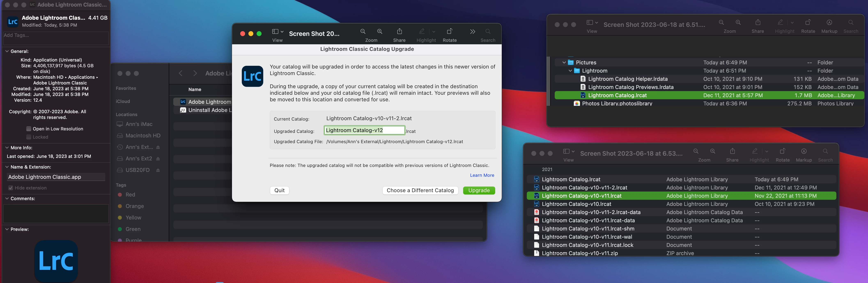Click Highlight pen icon in center Preview window
The image size is (868, 283).
tap(421, 32)
